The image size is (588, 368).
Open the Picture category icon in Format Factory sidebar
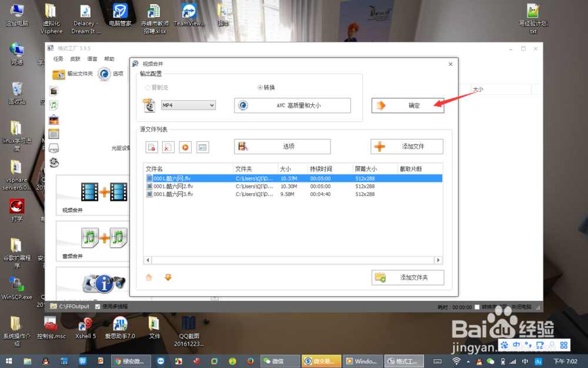coord(54,120)
